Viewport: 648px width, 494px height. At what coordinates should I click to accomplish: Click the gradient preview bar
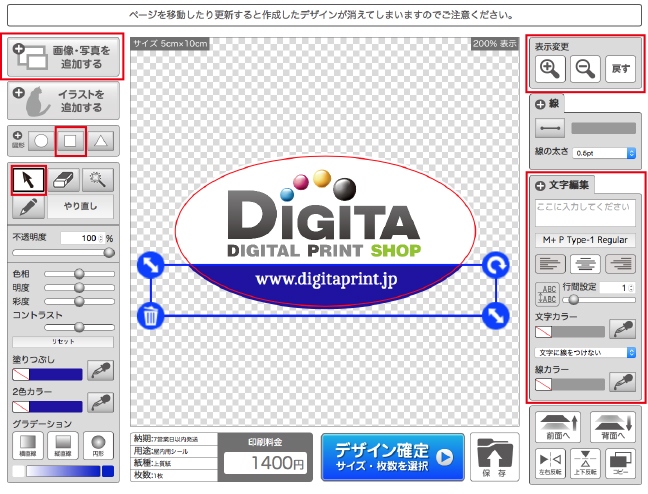point(63,471)
